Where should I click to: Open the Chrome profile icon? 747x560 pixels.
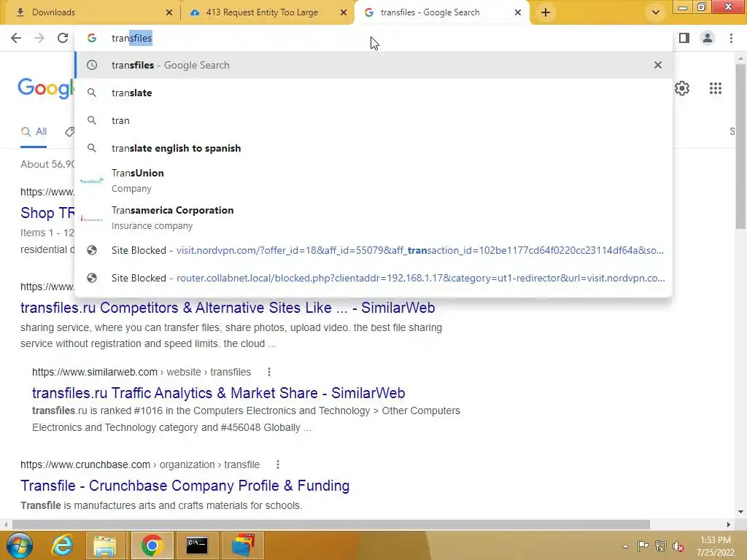[x=708, y=38]
